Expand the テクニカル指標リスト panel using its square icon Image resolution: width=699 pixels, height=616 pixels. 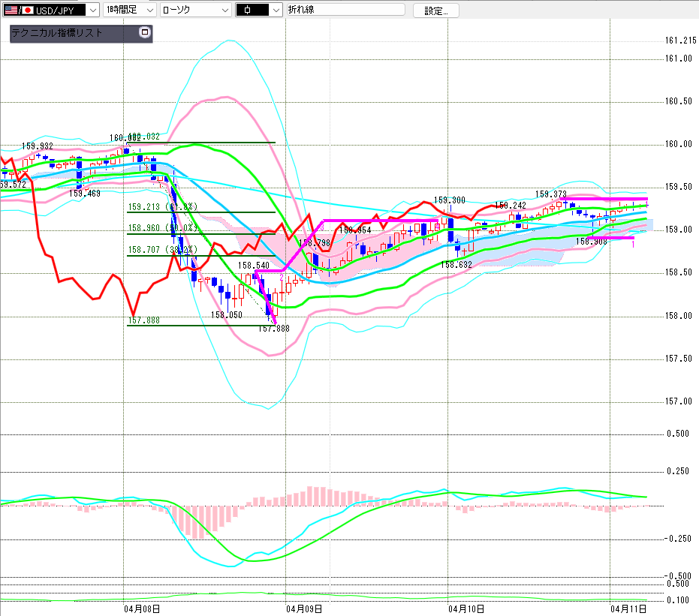(x=145, y=33)
